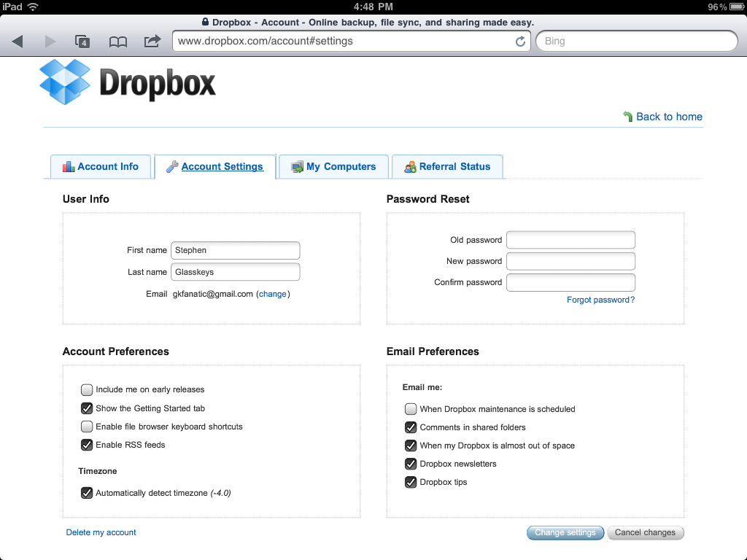Toggle Automatically detect timezone checkbox
The image size is (747, 560).
[87, 493]
